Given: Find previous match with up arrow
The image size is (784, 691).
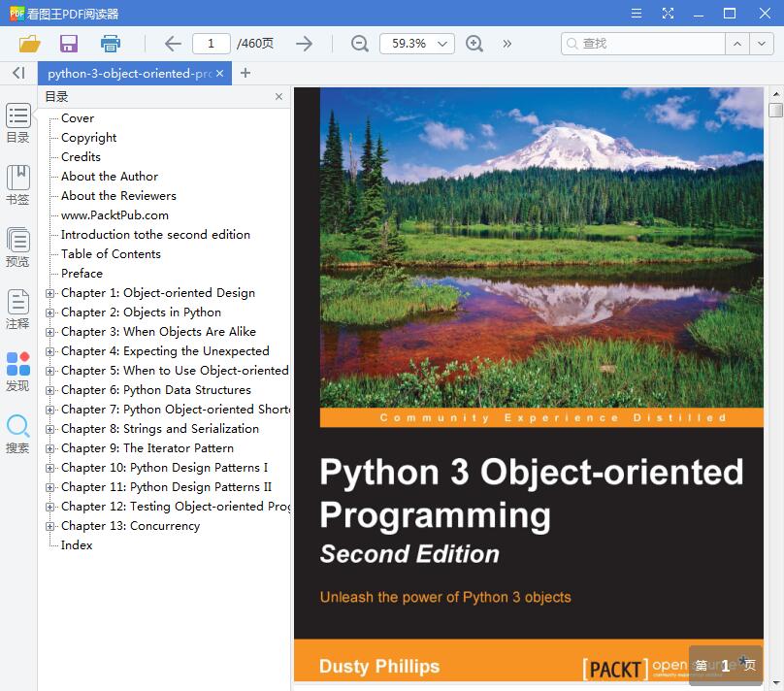Looking at the screenshot, I should pos(737,44).
